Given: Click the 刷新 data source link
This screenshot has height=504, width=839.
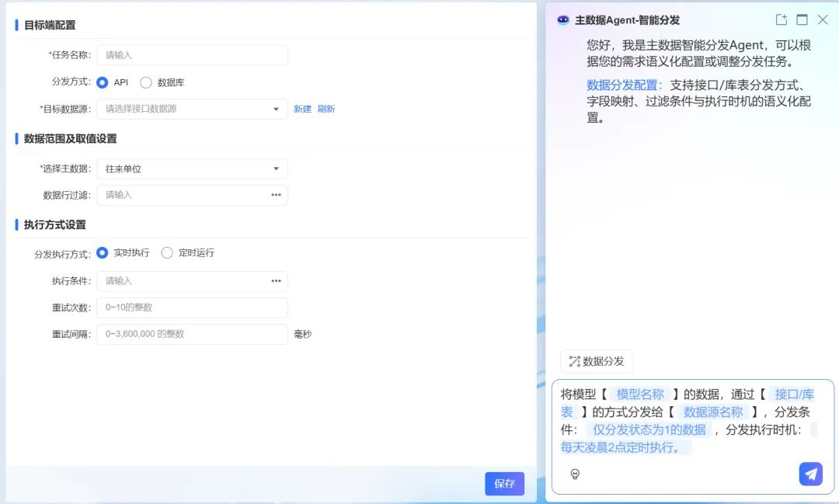Looking at the screenshot, I should click(326, 109).
